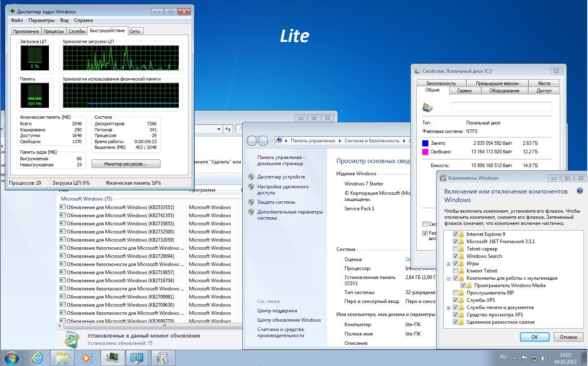Screen dimensions: 588x366
Task: Click the Монитор ресурсов button
Action: (x=126, y=164)
